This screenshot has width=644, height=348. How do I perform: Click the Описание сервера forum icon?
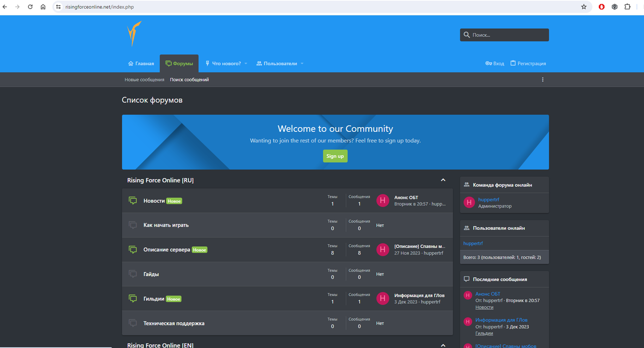(133, 249)
